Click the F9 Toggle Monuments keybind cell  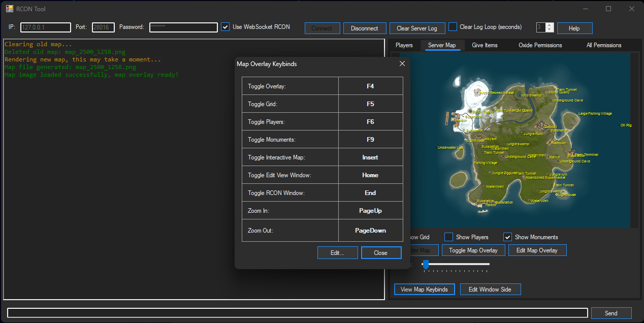(370, 140)
